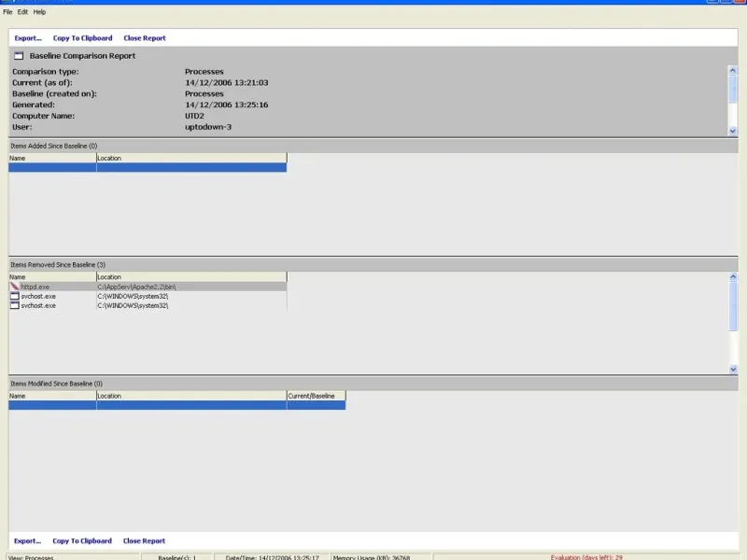The image size is (747, 560).
Task: Select the second svchost.exe entry
Action: (x=38, y=306)
